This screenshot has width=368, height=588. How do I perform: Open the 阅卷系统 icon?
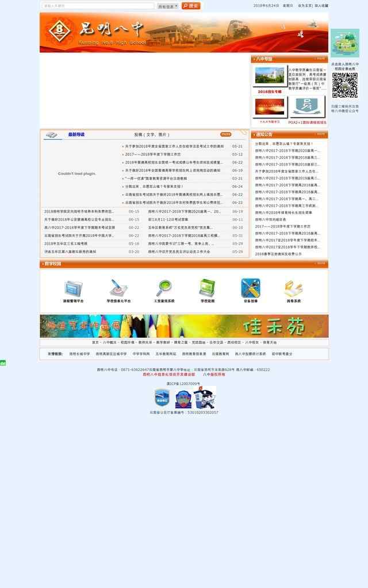[x=293, y=288]
